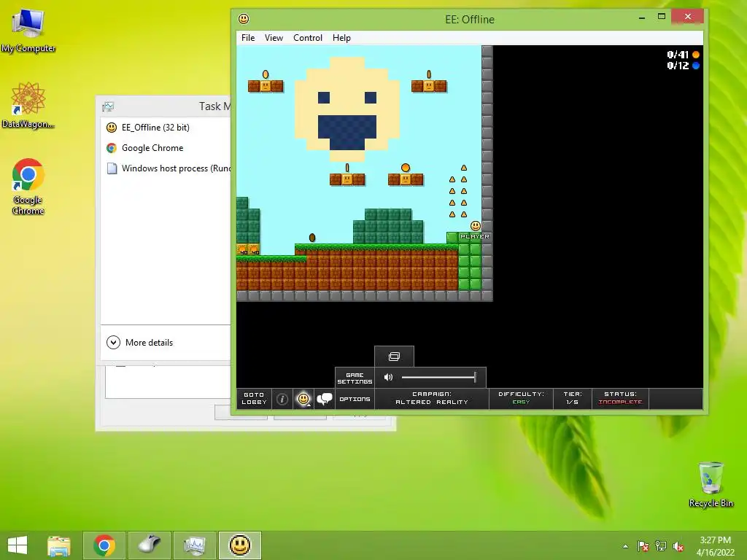This screenshot has width=747, height=560.
Task: Click the Goto Lobby button
Action: (254, 399)
